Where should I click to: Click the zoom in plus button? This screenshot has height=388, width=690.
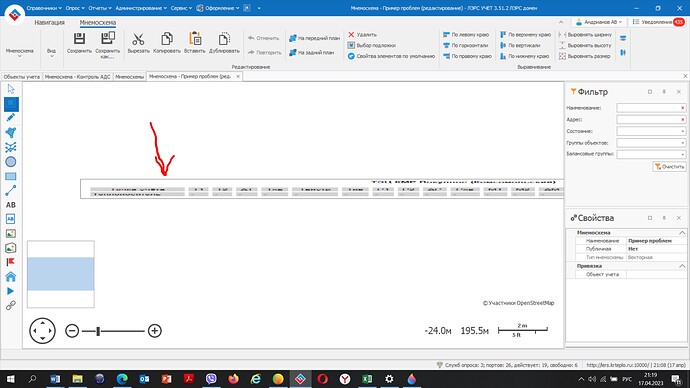coord(154,331)
